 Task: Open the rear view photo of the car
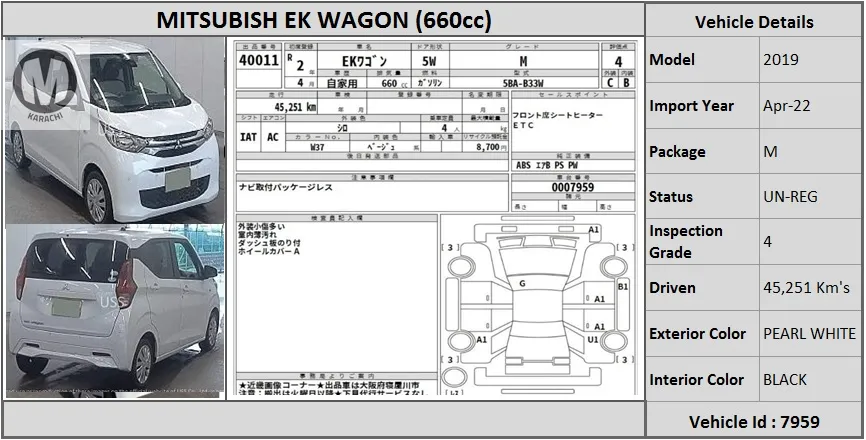(x=115, y=311)
